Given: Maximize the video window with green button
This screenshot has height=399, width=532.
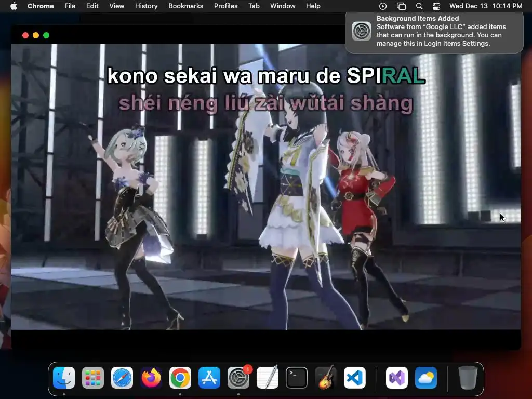Looking at the screenshot, I should point(46,35).
